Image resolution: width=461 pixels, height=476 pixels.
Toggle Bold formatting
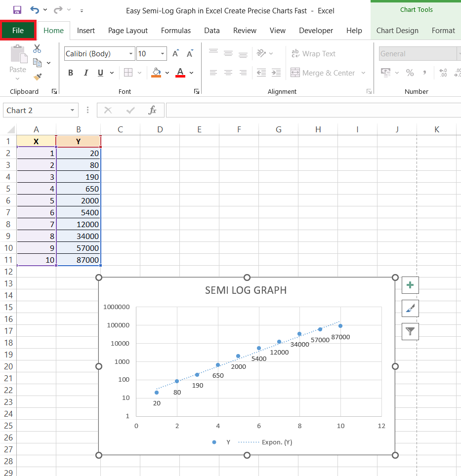70,73
